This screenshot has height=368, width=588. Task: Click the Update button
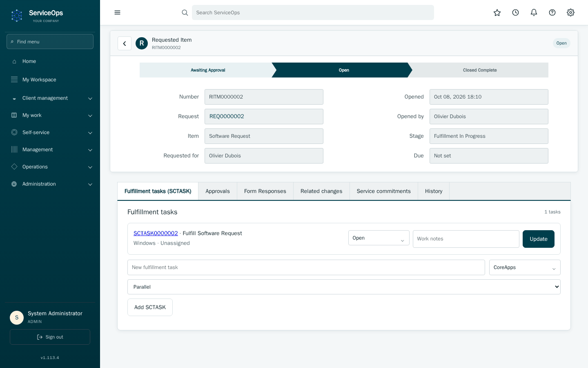539,239
